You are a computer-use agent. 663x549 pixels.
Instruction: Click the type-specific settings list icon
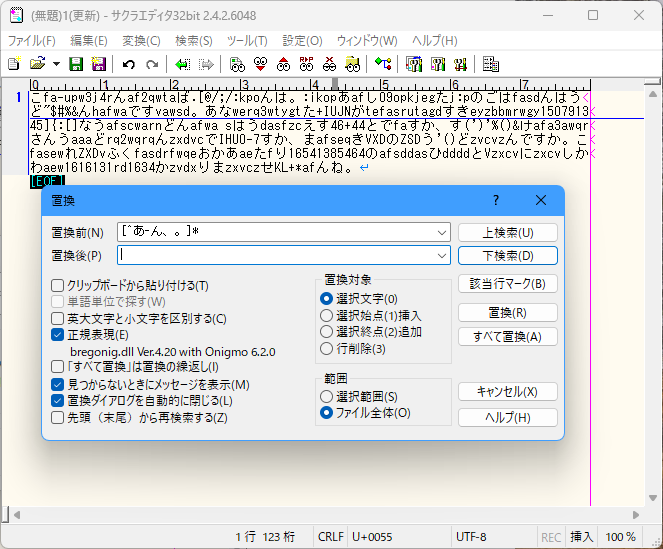pyautogui.click(x=414, y=64)
